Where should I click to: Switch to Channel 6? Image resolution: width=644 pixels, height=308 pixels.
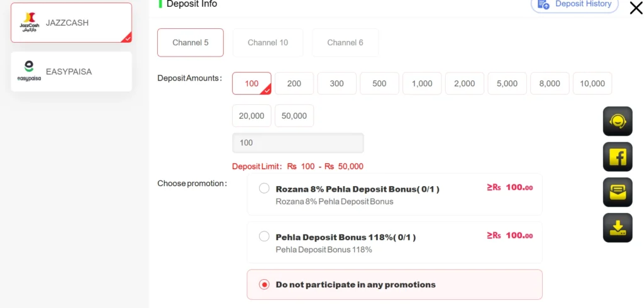(345, 42)
